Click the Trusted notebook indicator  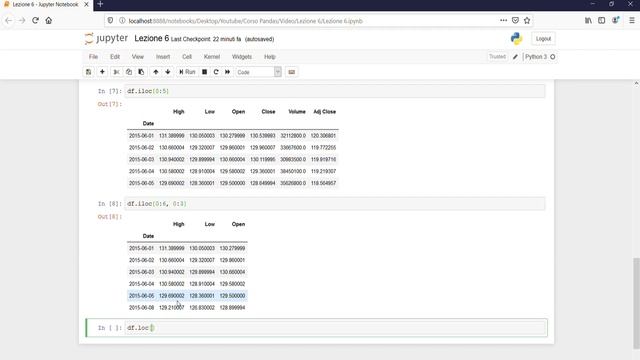pos(497,57)
